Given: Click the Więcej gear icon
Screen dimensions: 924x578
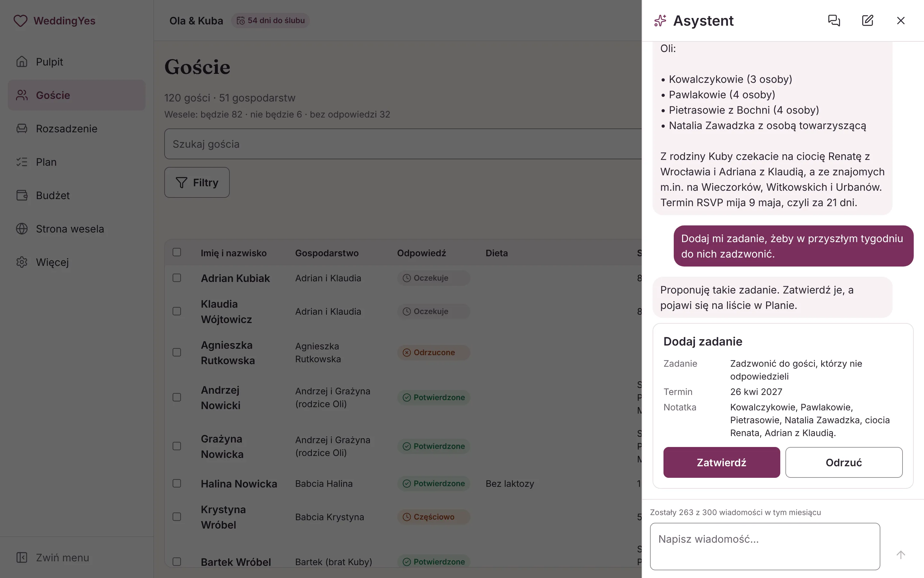Looking at the screenshot, I should point(22,262).
